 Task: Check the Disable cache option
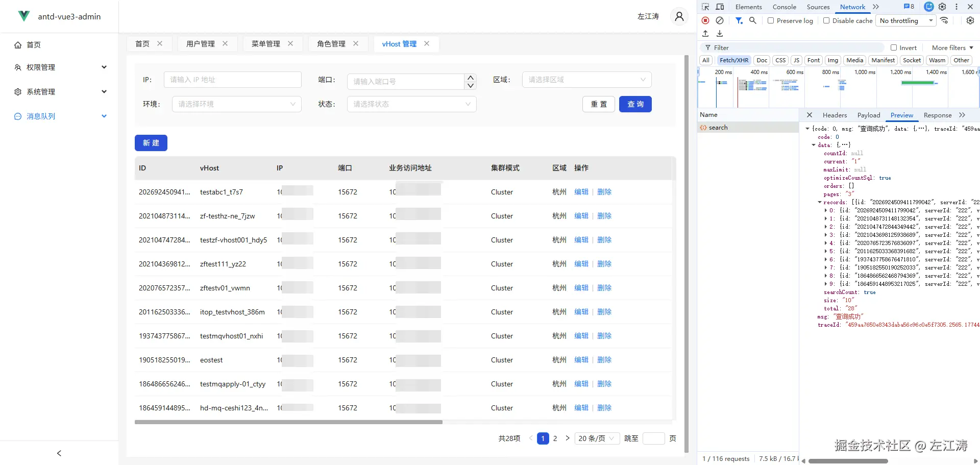tap(826, 20)
